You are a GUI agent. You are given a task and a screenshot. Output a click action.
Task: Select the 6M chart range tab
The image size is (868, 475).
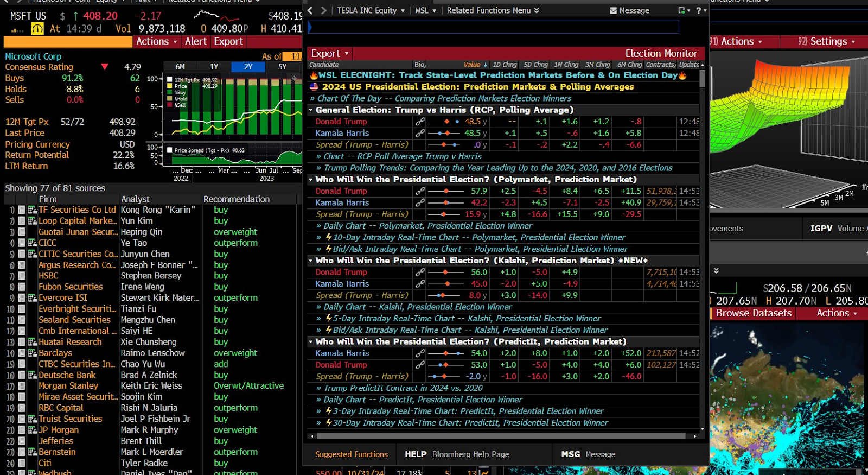(180, 67)
